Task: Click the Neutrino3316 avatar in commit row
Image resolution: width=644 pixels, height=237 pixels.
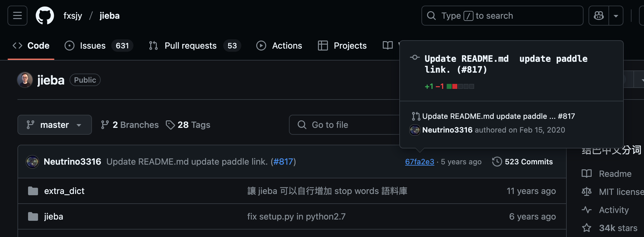Action: [32, 162]
